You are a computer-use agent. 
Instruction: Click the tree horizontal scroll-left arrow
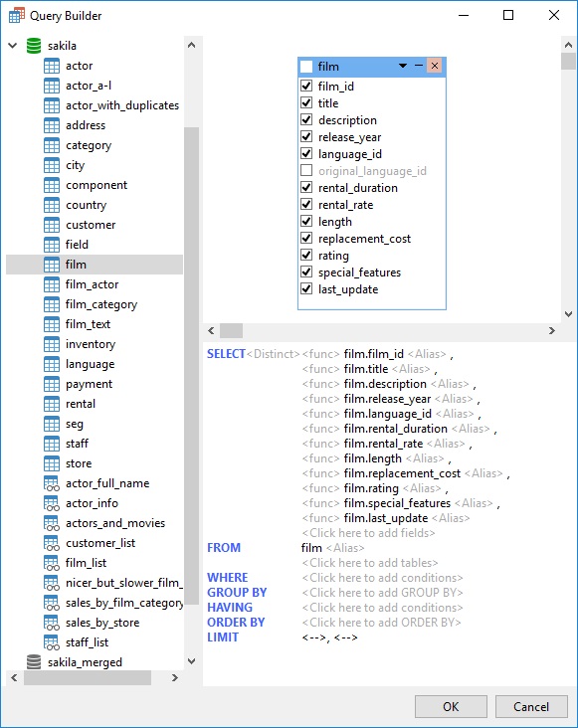(14, 678)
